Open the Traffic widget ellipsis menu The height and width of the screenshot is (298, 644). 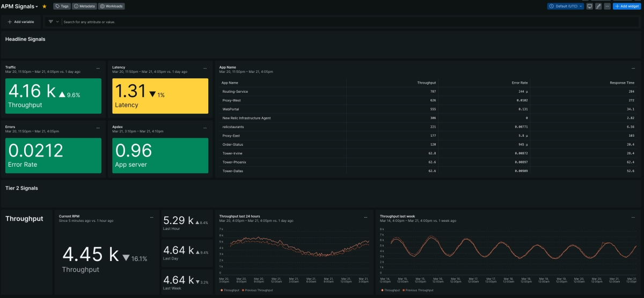(x=98, y=68)
